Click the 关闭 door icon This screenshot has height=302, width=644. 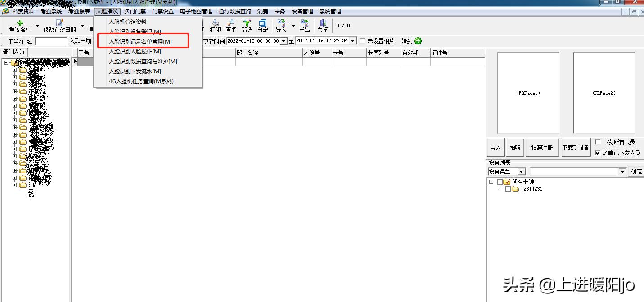pos(323,23)
